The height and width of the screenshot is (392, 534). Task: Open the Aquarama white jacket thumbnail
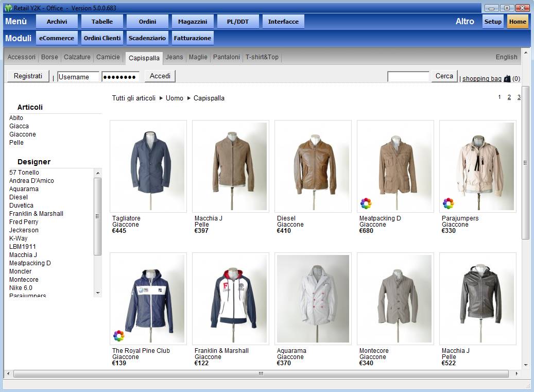coord(313,299)
